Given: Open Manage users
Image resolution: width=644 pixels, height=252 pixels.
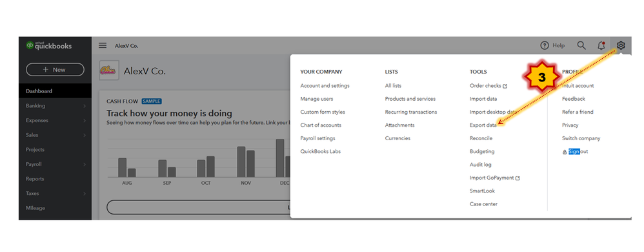Looking at the screenshot, I should (x=317, y=99).
